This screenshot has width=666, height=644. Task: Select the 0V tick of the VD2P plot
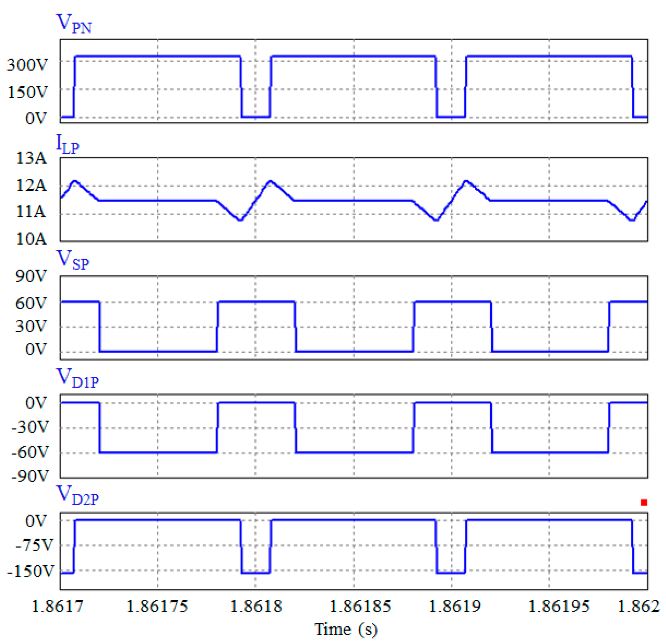(x=36, y=521)
